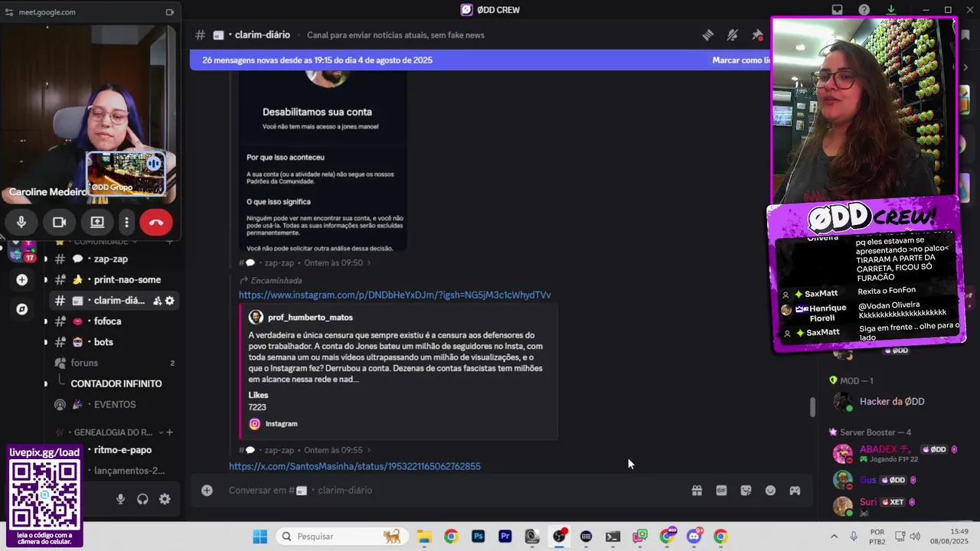Open the Discord help question mark icon
This screenshot has height=551, width=980.
tap(864, 10)
